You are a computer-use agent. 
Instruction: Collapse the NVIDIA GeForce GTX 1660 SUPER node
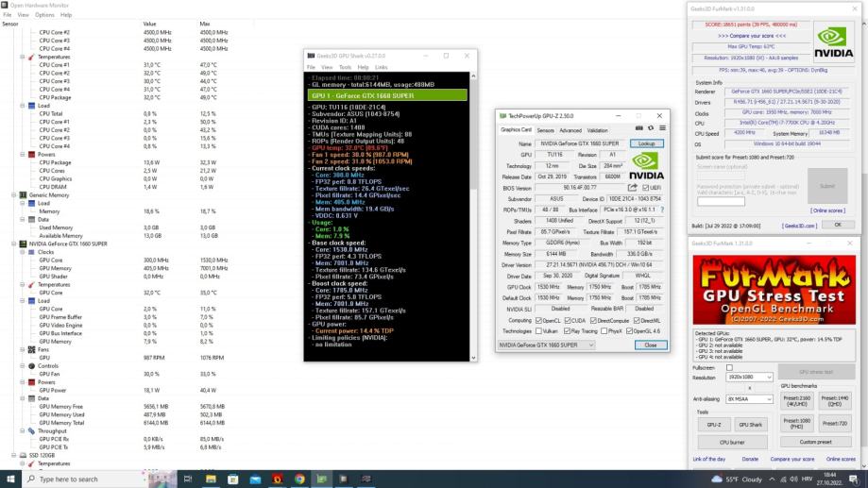(x=14, y=244)
